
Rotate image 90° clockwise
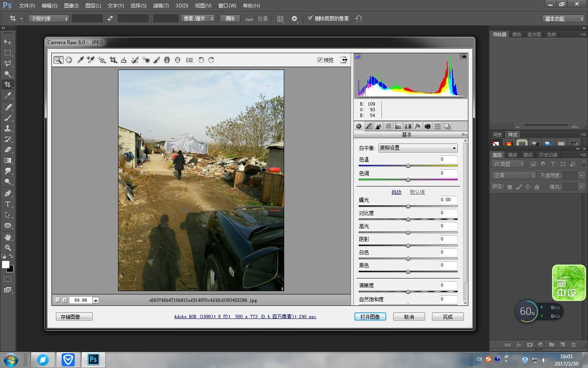tap(211, 60)
